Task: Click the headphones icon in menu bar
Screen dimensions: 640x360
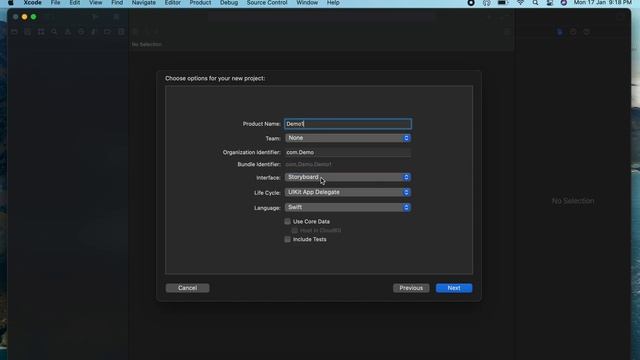Action: [x=487, y=3]
